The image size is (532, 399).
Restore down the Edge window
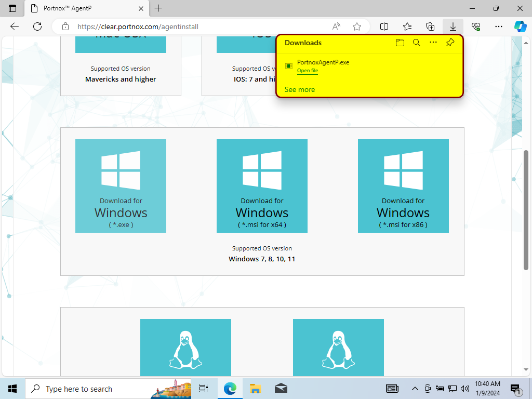[x=496, y=8]
